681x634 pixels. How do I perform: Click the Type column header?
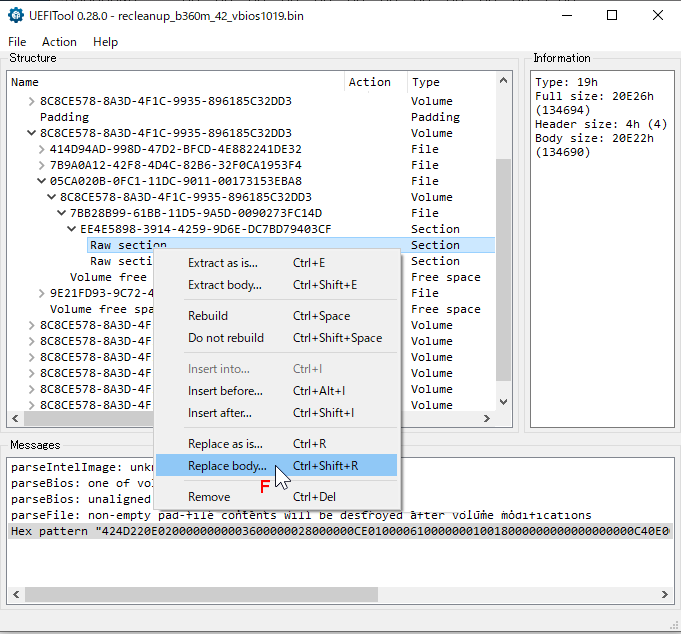coord(425,82)
